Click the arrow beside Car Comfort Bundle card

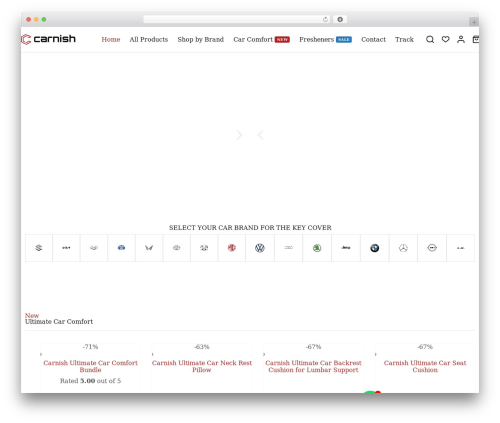(x=41, y=354)
